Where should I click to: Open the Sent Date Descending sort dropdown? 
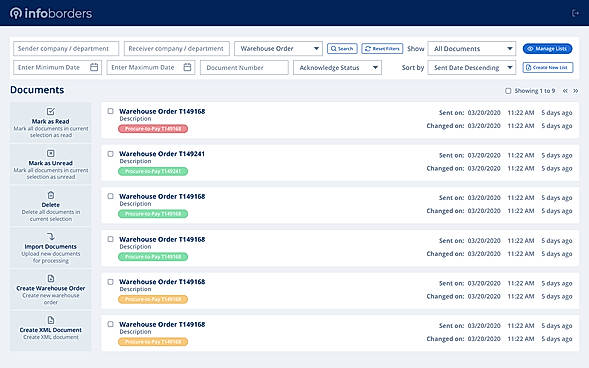point(472,68)
